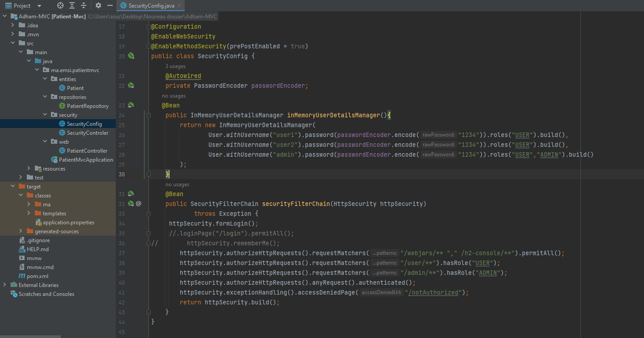Open the External Libraries node
Image resolution: width=644 pixels, height=338 pixels.
coord(4,285)
